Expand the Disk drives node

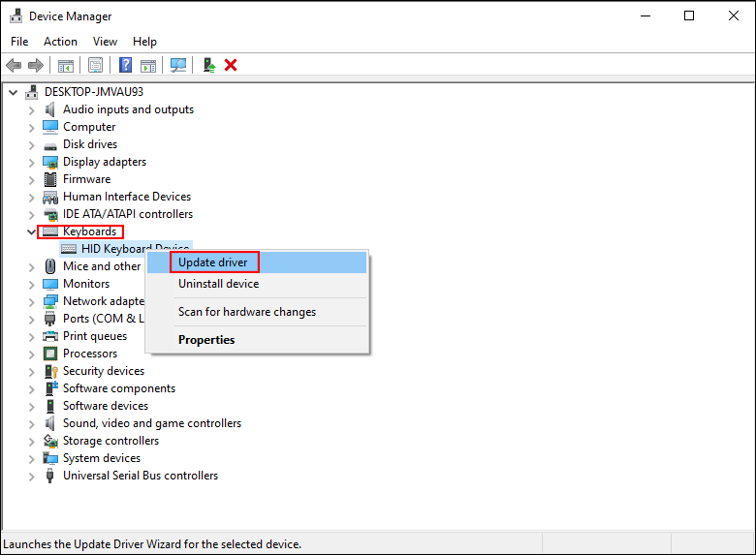coord(32,145)
